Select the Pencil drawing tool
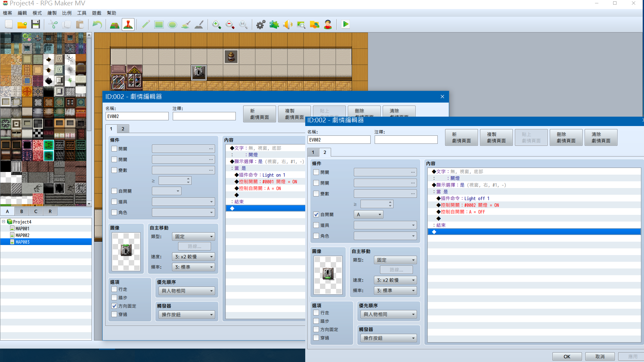 tap(146, 24)
